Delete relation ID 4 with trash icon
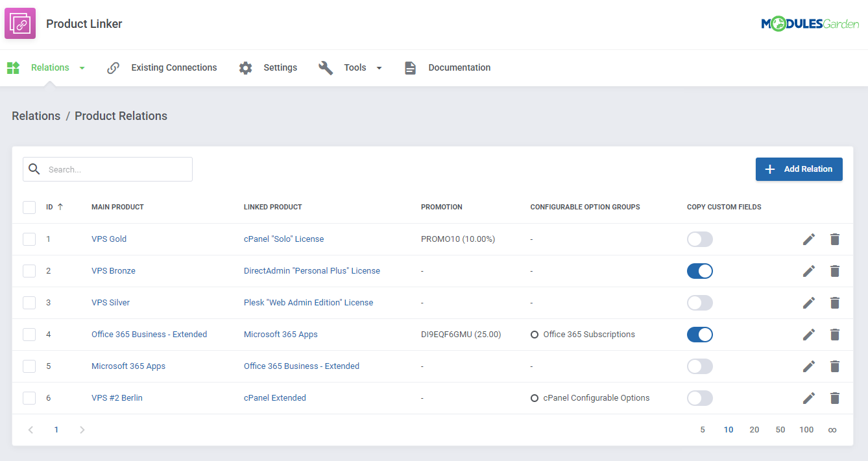This screenshot has width=868, height=461. click(835, 335)
